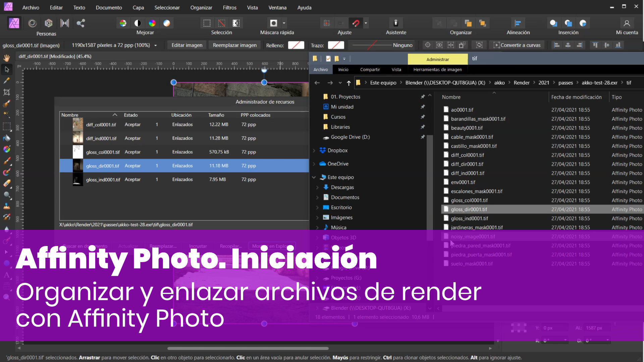Viewport: 644px width, 362px height.
Task: Select the Color Picker eyedropper tool
Action: 7,81
